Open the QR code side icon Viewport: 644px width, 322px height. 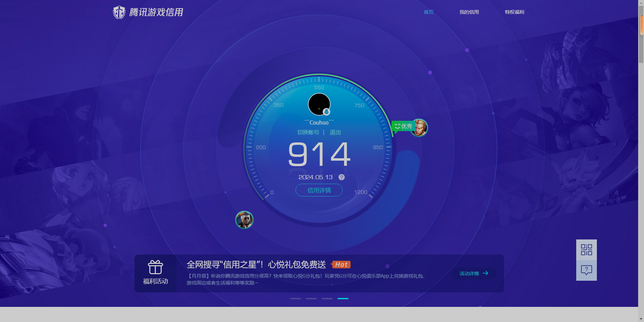click(587, 250)
